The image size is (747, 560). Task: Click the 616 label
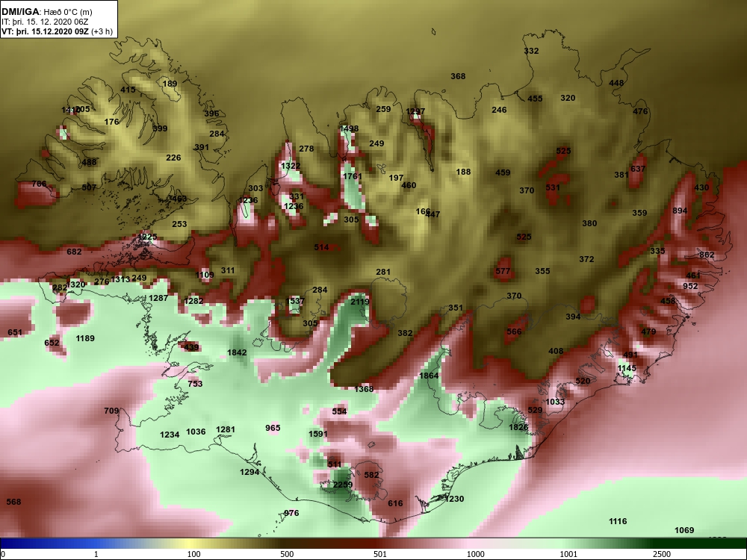click(395, 503)
